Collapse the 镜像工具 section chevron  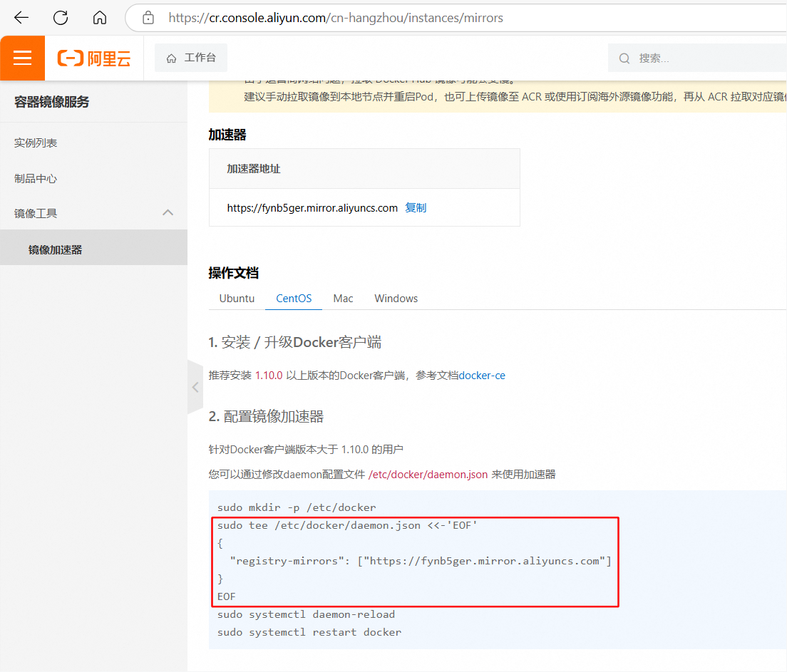pos(168,213)
